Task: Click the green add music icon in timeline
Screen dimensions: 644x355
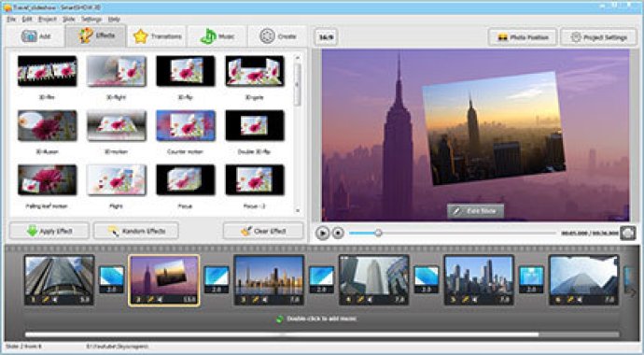Action: coord(280,319)
